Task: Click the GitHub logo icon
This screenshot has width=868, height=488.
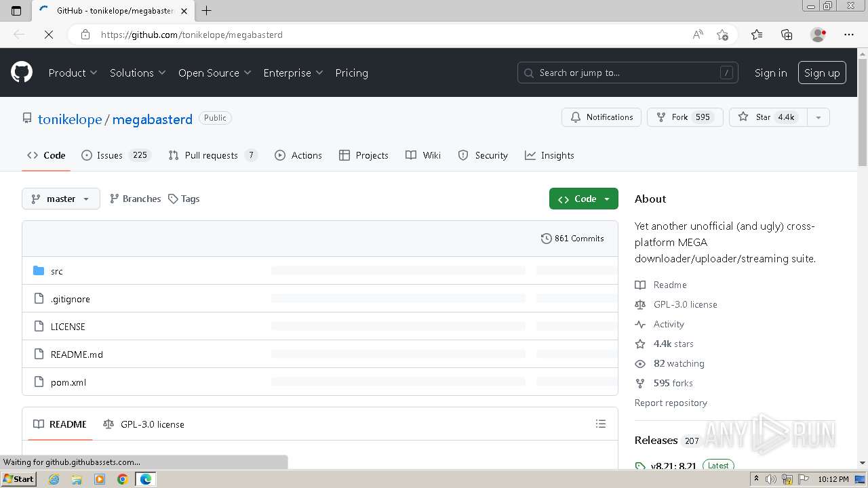Action: pyautogui.click(x=22, y=73)
